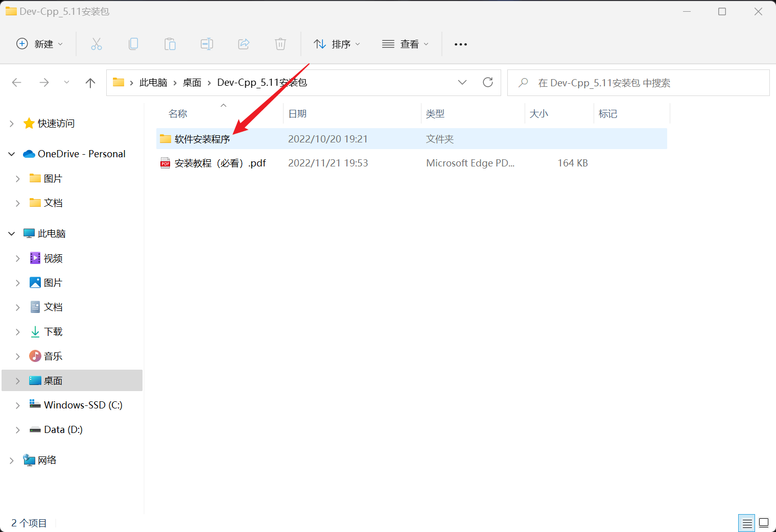Image resolution: width=776 pixels, height=532 pixels.
Task: Switch to details view in status bar
Action: coord(747,523)
